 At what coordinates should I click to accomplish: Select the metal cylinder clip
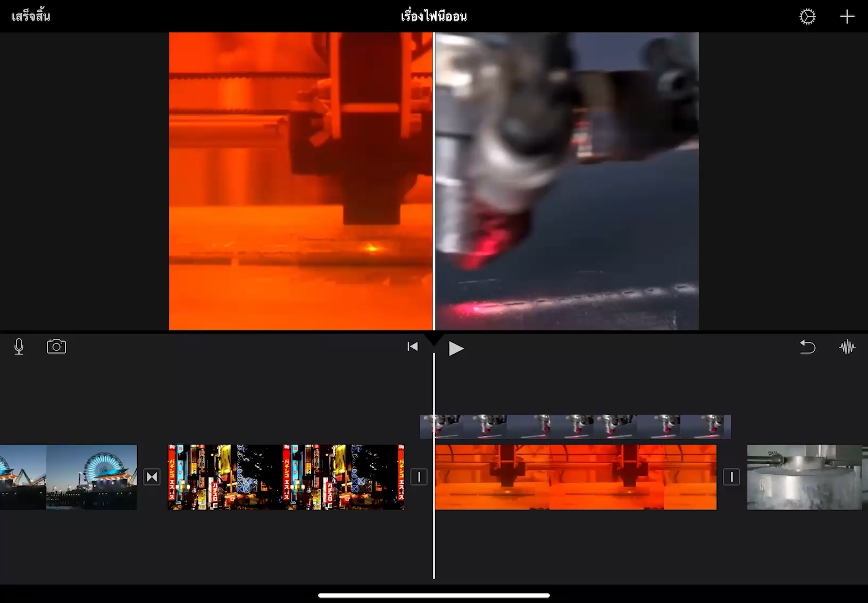coord(804,477)
